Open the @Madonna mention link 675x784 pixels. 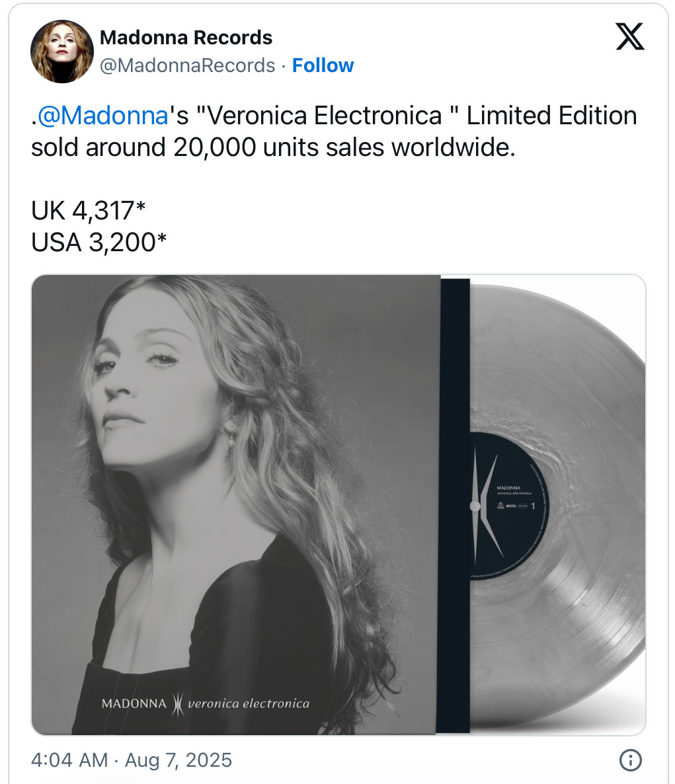point(103,116)
